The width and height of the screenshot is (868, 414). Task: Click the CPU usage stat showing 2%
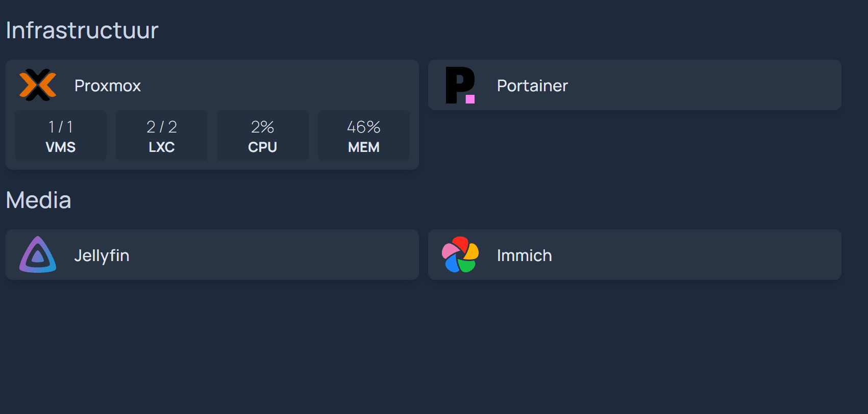click(x=262, y=135)
